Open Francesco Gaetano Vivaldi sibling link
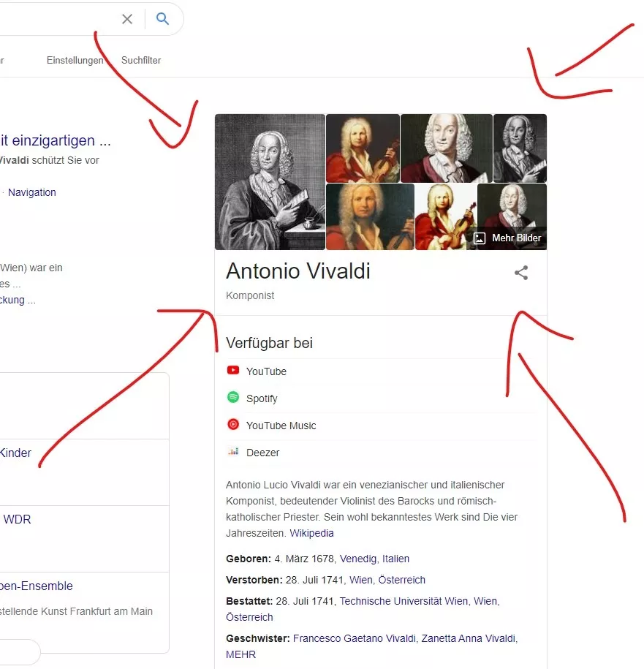The image size is (644, 669). 355,638
